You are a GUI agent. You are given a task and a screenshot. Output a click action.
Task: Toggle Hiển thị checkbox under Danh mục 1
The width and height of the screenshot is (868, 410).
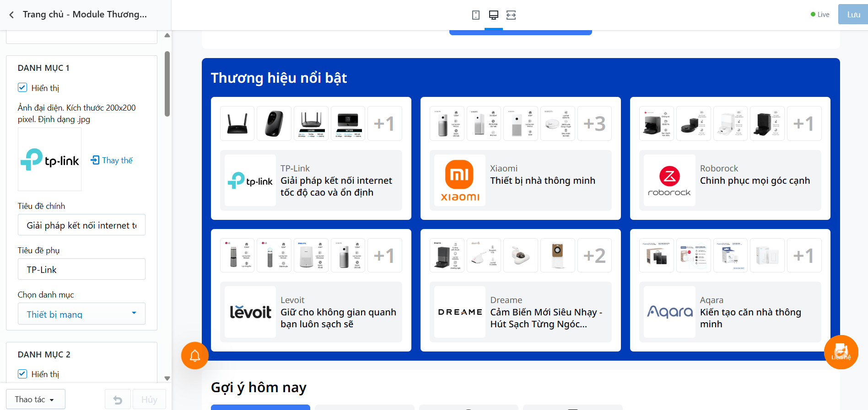coord(22,87)
